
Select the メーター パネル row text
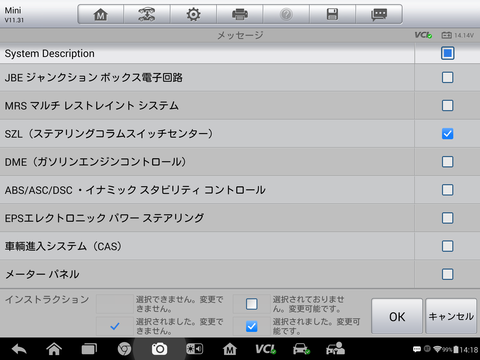(x=42, y=275)
